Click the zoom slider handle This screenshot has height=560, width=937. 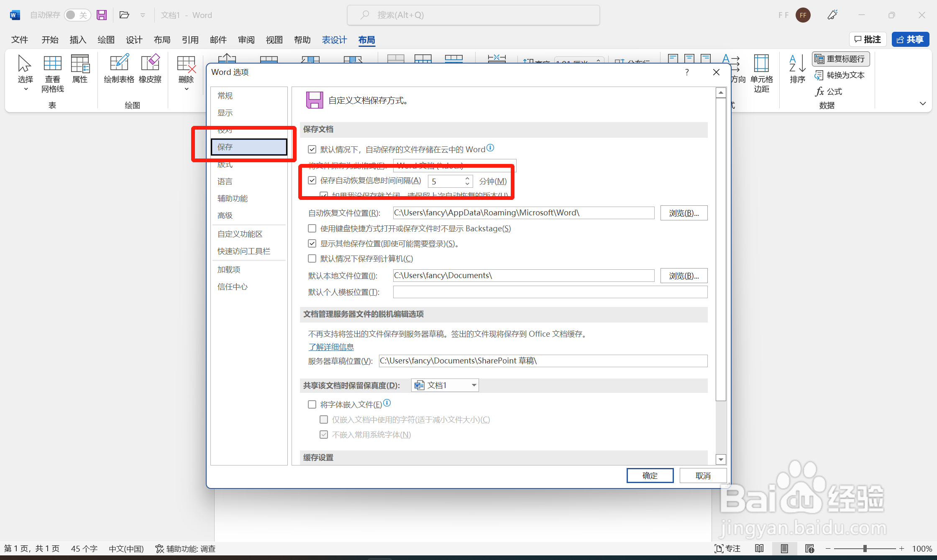coord(865,548)
